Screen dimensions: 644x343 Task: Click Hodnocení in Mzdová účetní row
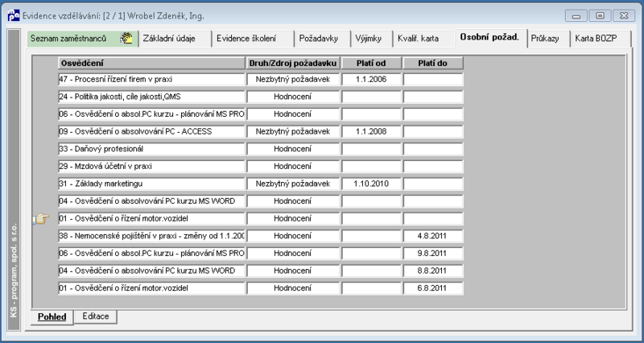[x=293, y=167]
